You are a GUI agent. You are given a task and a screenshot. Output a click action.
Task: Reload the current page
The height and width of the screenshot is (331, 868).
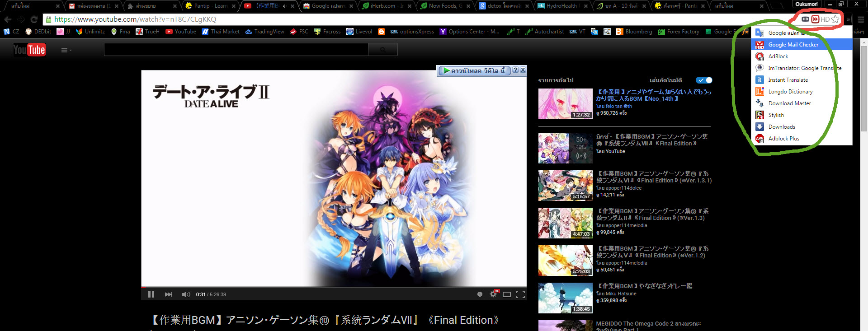(x=34, y=19)
